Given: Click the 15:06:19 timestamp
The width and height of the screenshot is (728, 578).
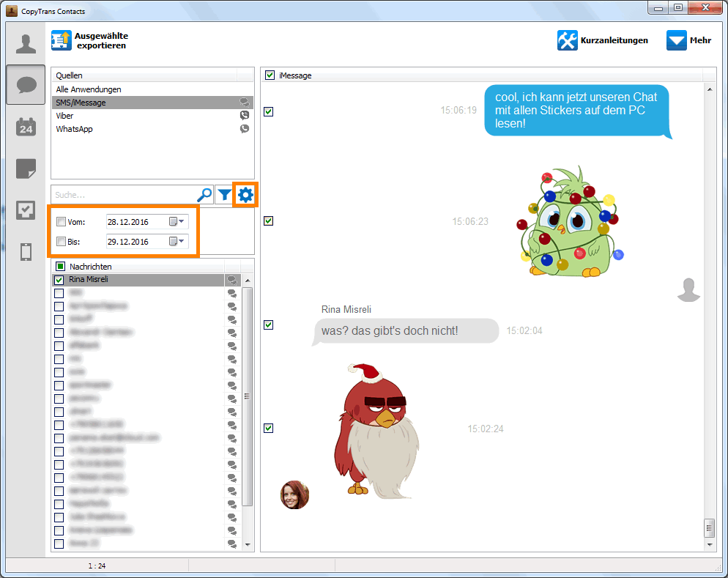Looking at the screenshot, I should (458, 110).
